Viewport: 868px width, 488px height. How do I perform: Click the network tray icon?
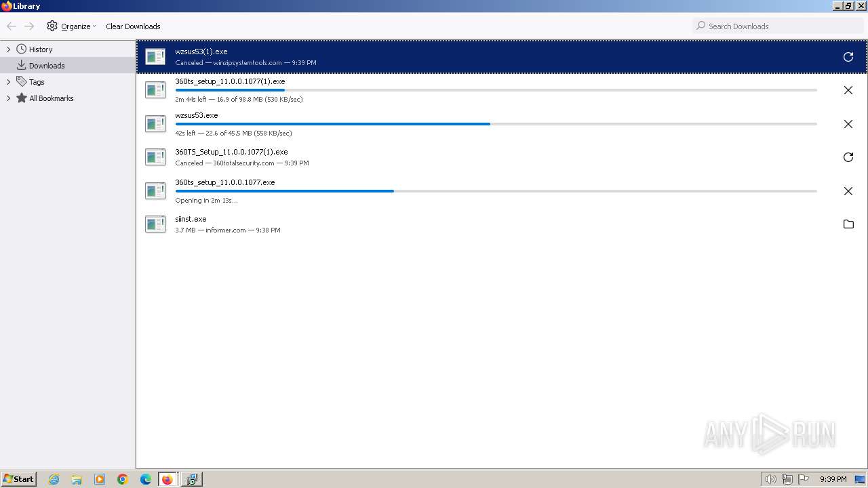787,479
